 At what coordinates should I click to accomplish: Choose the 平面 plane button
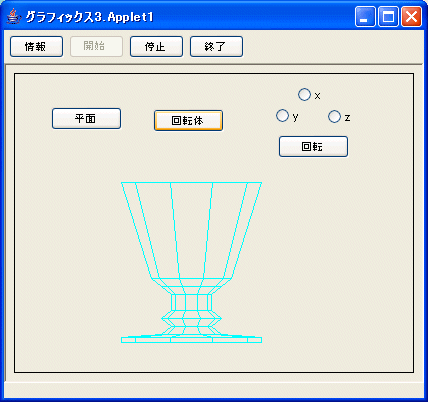pos(86,118)
